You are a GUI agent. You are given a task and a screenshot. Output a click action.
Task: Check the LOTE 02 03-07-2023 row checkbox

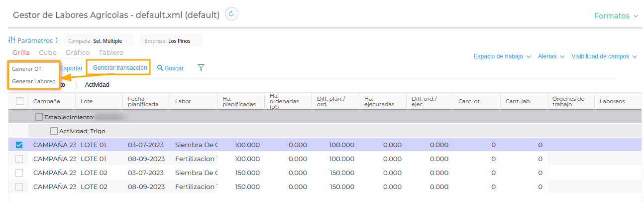click(19, 173)
